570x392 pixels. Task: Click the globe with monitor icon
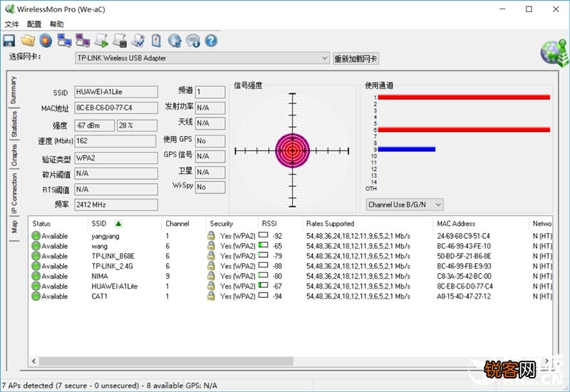point(175,41)
